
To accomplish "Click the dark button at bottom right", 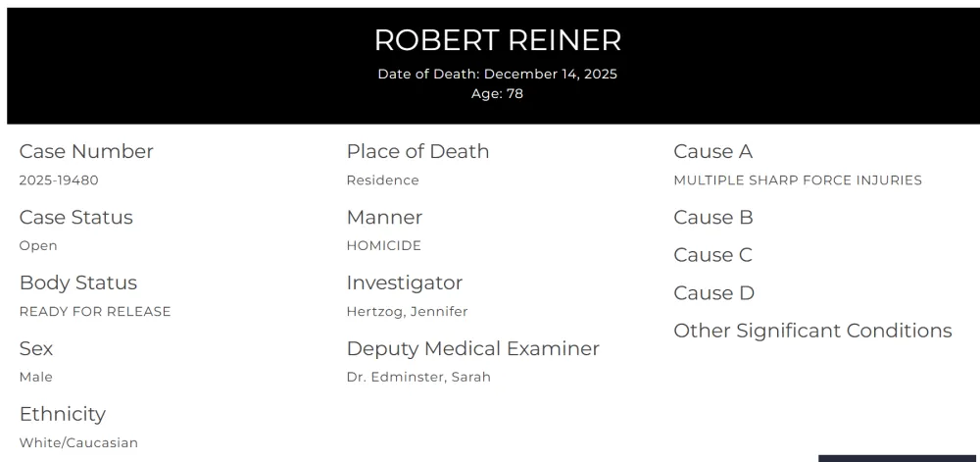I will (x=897, y=457).
